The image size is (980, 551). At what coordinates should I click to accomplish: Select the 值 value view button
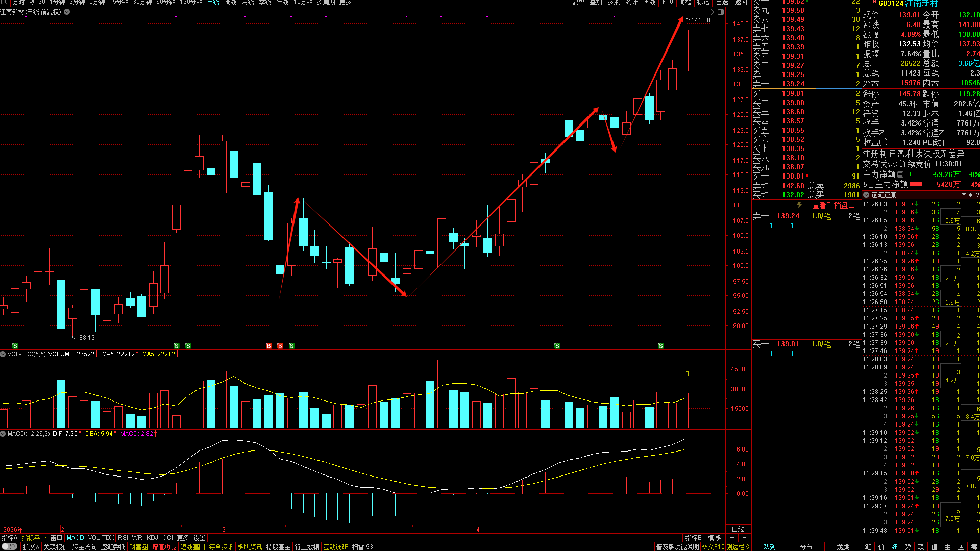(935, 547)
